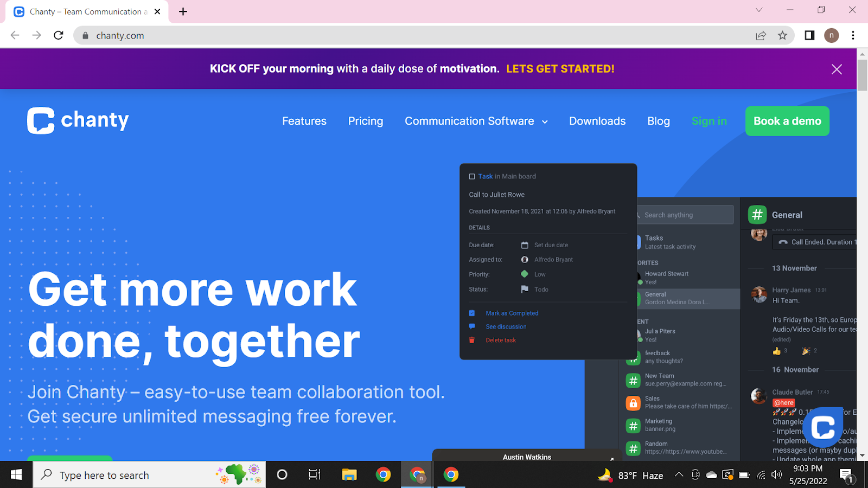Click the Set due date calendar icon

click(525, 245)
